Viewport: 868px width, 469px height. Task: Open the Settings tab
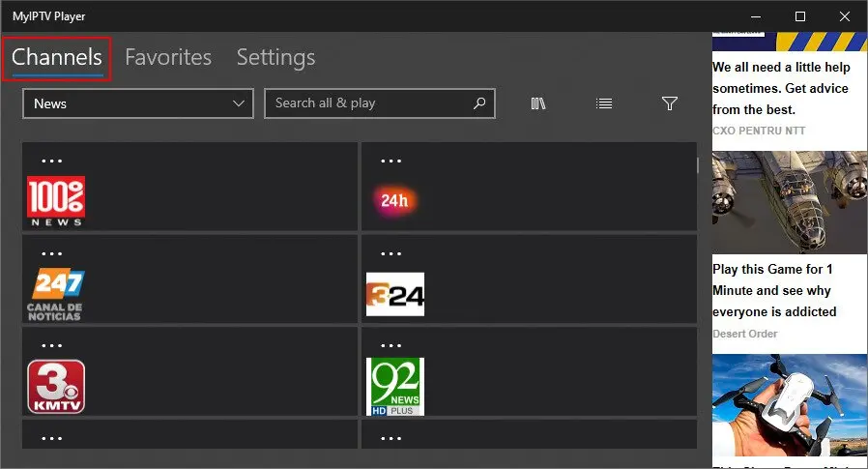(x=275, y=57)
